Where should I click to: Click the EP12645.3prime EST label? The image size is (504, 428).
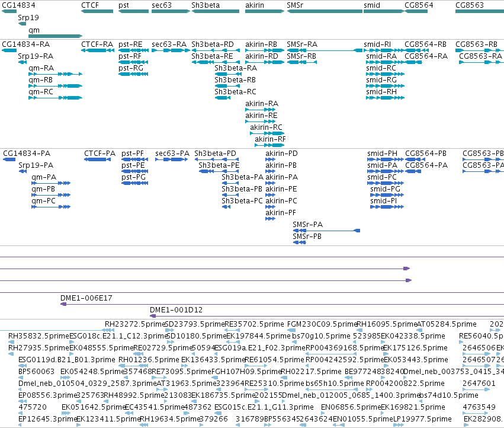click(x=47, y=419)
